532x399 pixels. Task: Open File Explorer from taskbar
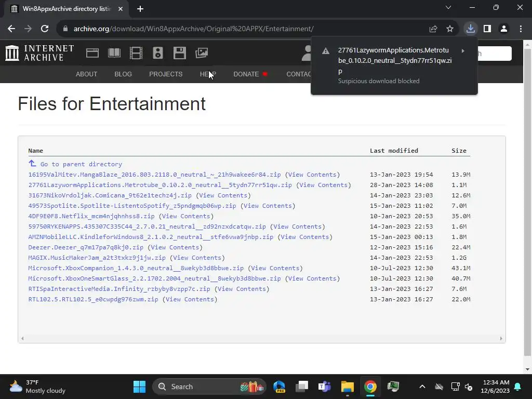(348, 387)
